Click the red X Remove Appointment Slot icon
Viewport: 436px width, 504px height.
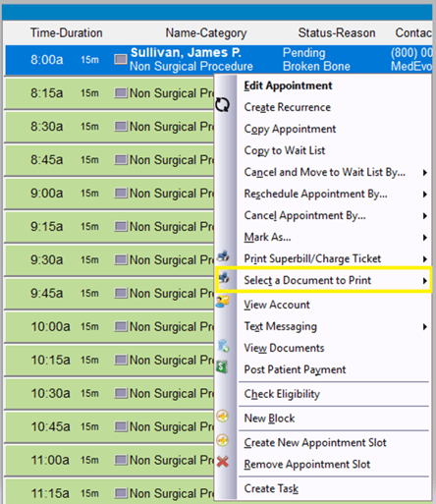tap(223, 462)
